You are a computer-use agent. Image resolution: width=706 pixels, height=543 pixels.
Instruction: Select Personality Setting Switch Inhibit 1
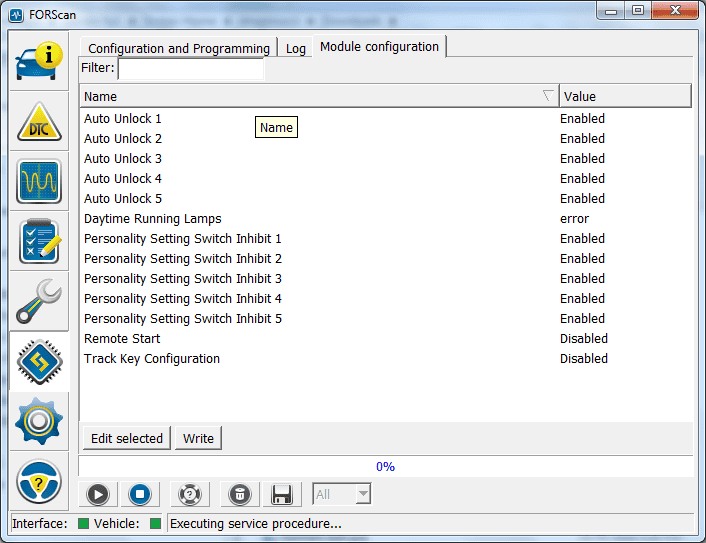(386, 238)
